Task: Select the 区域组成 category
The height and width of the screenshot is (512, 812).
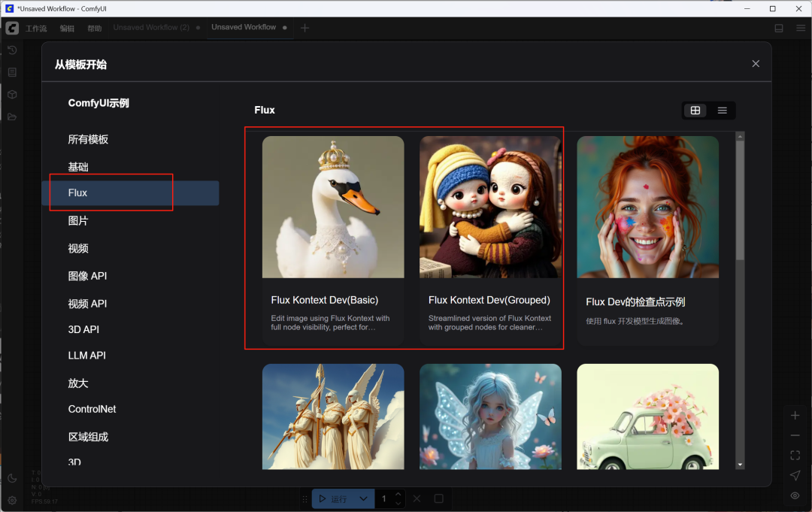Action: point(131,437)
